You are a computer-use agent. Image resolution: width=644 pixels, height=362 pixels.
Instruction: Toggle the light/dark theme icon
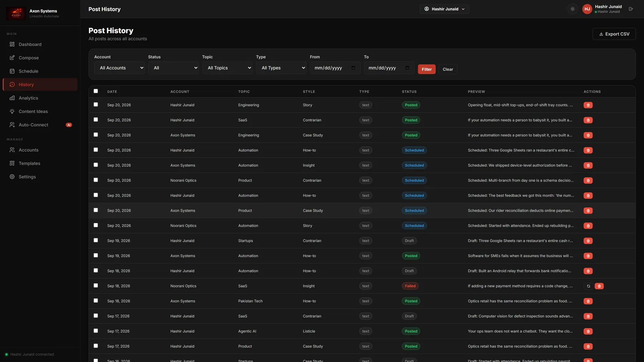pyautogui.click(x=572, y=9)
